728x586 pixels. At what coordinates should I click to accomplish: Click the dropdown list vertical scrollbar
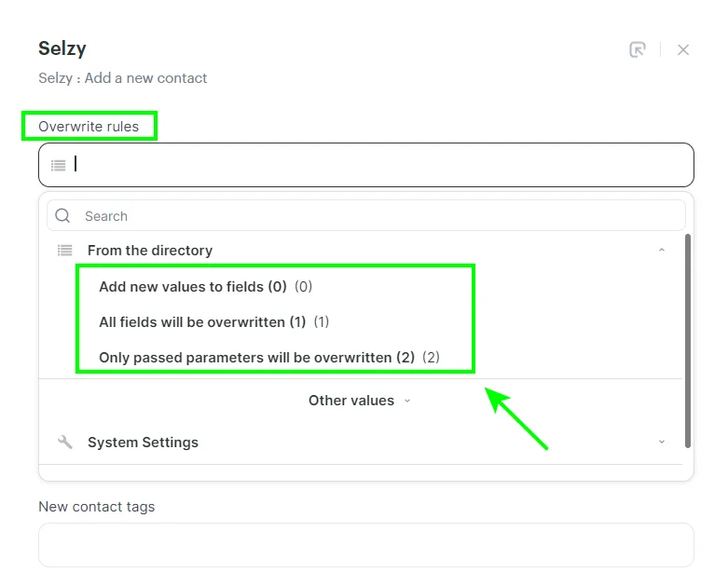coord(688,341)
